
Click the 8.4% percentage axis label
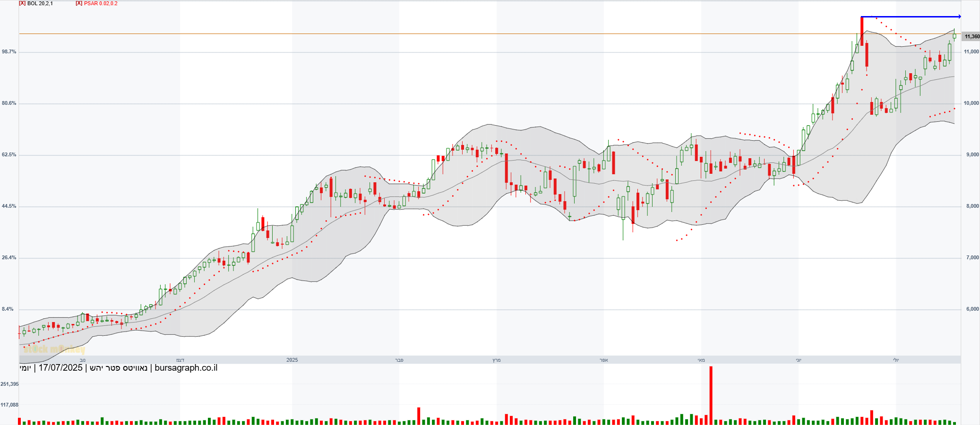point(8,309)
